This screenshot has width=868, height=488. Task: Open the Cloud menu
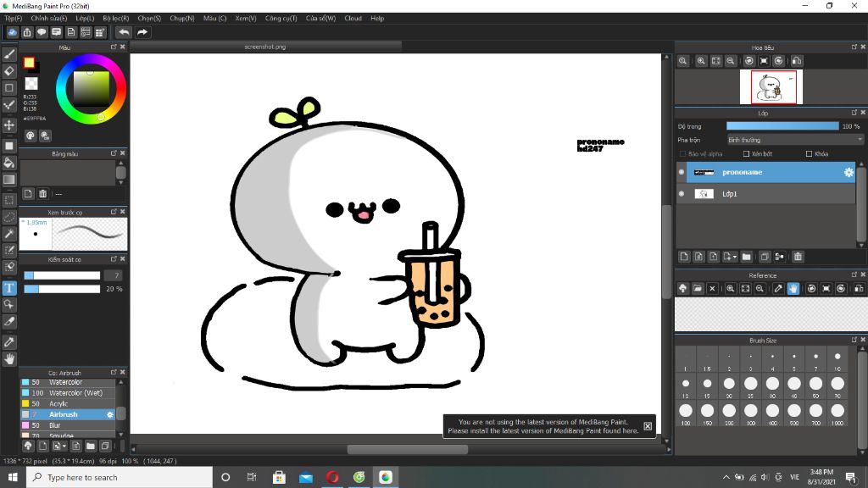[x=353, y=19]
